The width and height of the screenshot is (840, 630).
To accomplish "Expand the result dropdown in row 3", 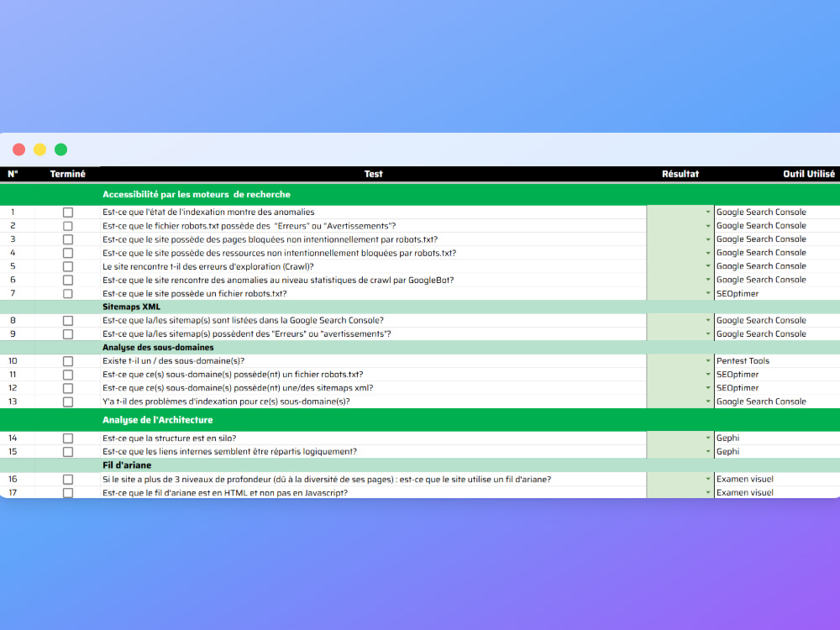I will [x=707, y=239].
